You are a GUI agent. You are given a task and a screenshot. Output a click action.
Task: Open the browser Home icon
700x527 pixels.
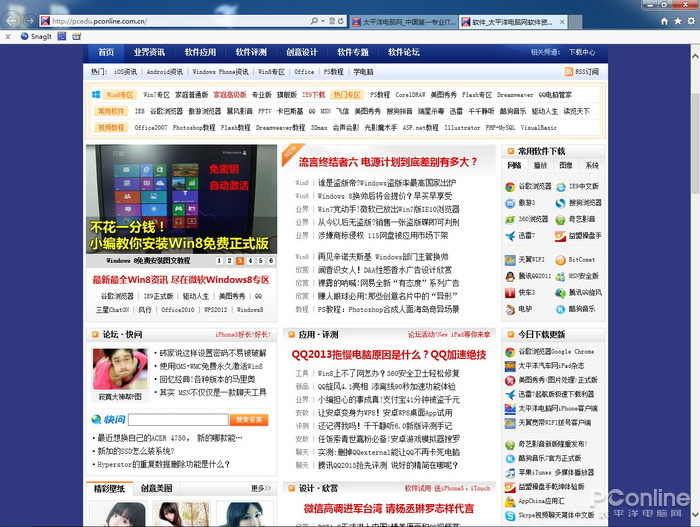tap(664, 21)
